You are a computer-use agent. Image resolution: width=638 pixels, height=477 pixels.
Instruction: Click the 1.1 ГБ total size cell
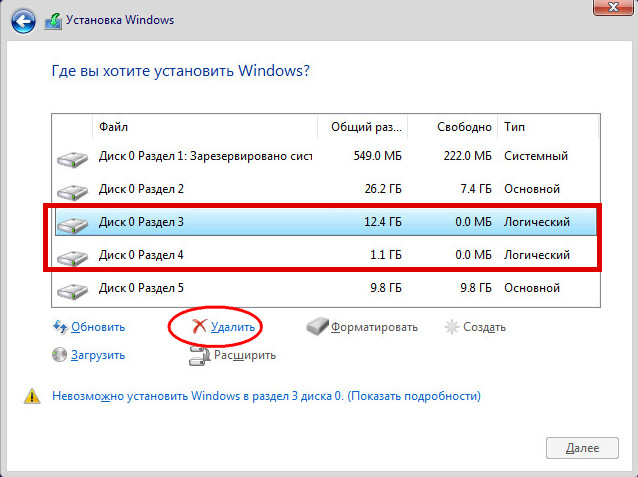pos(386,255)
